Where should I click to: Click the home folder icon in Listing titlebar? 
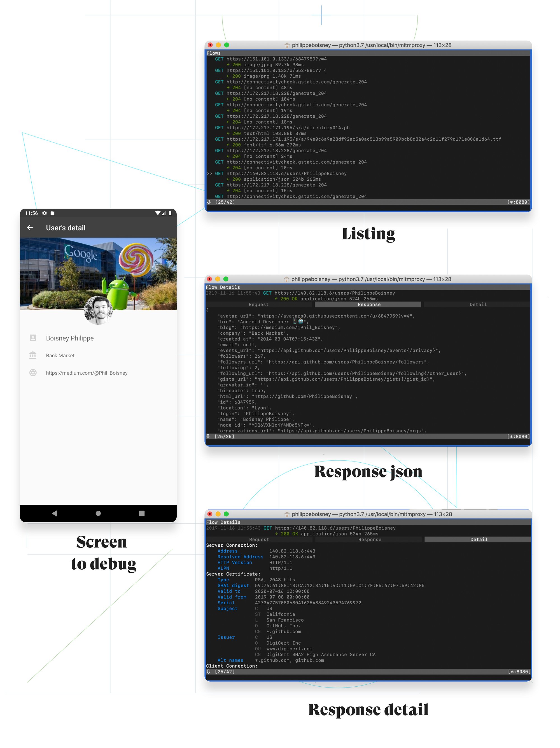coord(287,45)
